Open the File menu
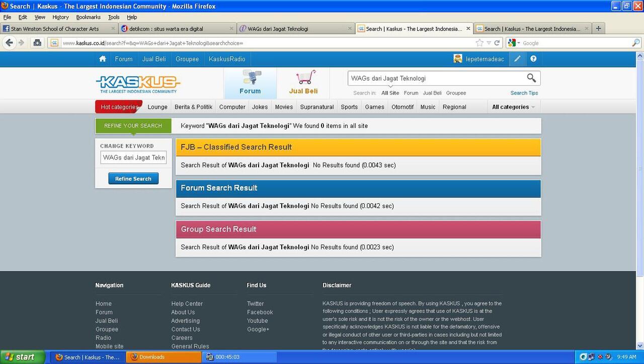 (x=7, y=17)
